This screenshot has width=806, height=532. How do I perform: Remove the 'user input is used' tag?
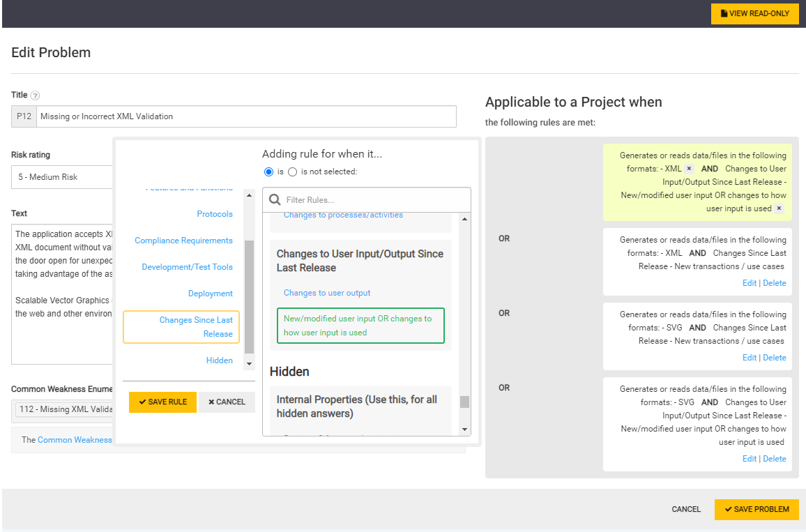pos(779,208)
